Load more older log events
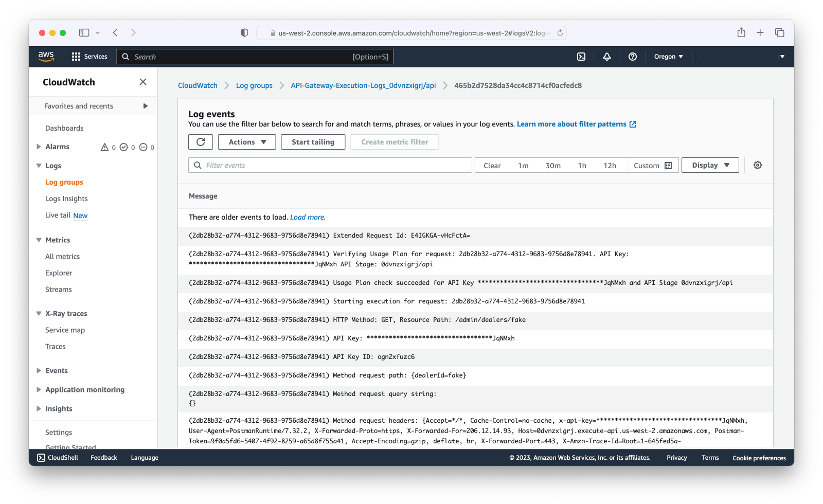823x504 pixels. tap(308, 217)
